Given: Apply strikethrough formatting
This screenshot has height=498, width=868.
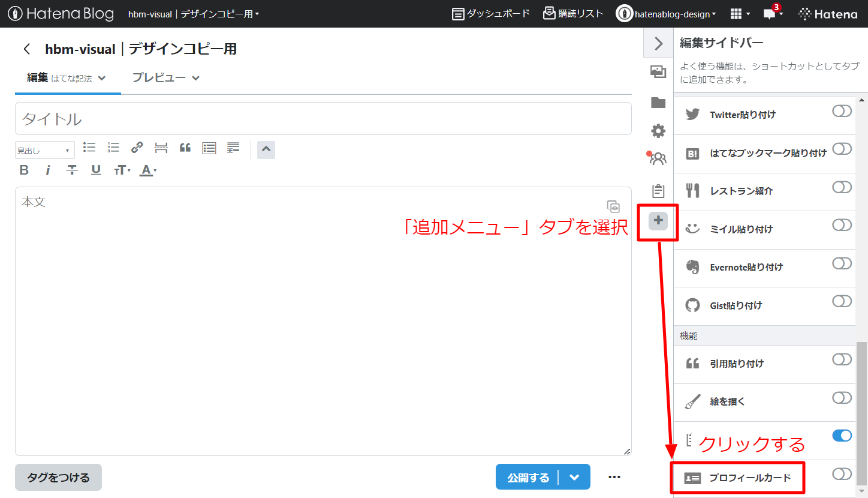Looking at the screenshot, I should [72, 170].
